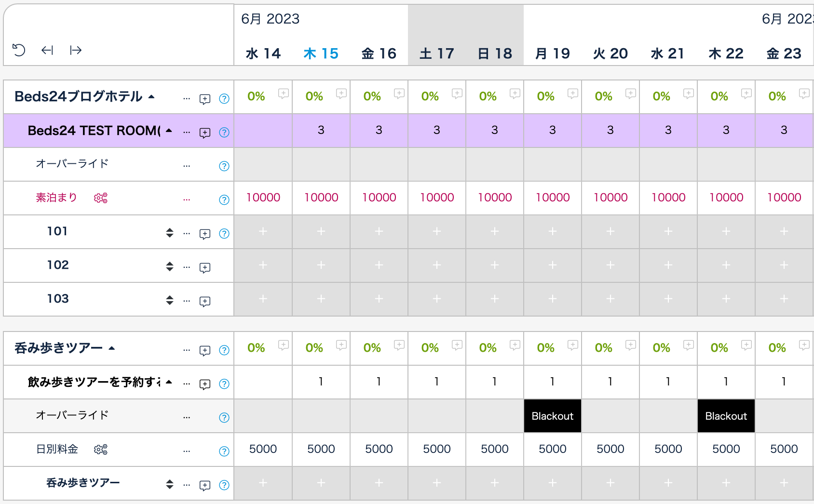814x504 pixels.
Task: Open three-dot menu for 素泊まり rate
Action: pos(187,199)
